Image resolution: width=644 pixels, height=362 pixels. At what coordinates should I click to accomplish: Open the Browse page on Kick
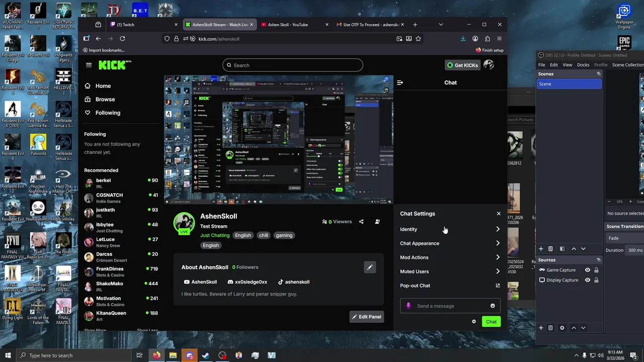(100, 100)
